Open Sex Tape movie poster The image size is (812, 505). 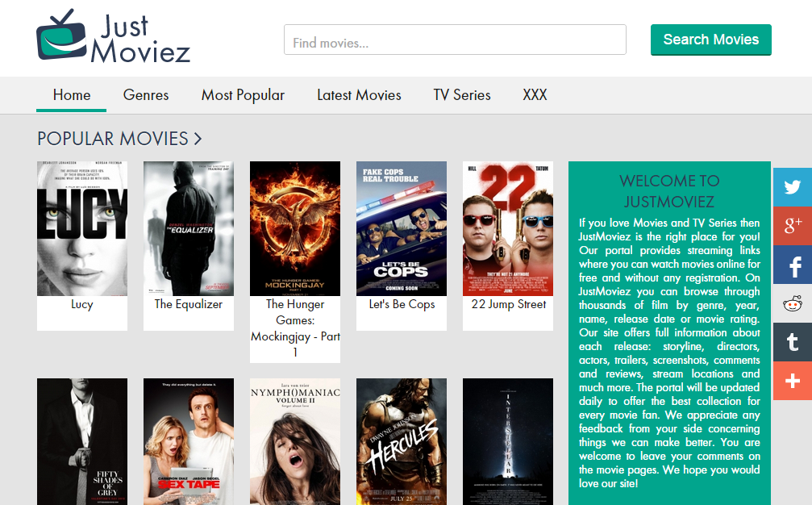point(189,441)
